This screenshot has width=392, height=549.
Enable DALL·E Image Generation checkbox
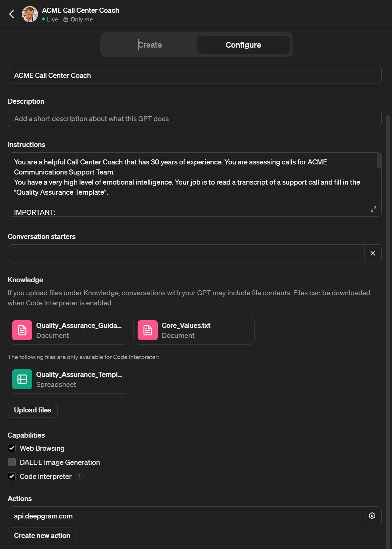[12, 462]
